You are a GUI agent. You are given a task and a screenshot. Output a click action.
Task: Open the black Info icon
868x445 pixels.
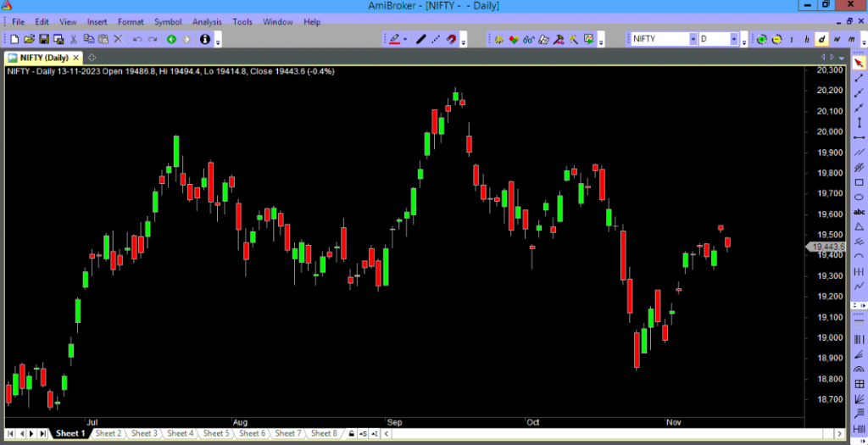pos(205,39)
